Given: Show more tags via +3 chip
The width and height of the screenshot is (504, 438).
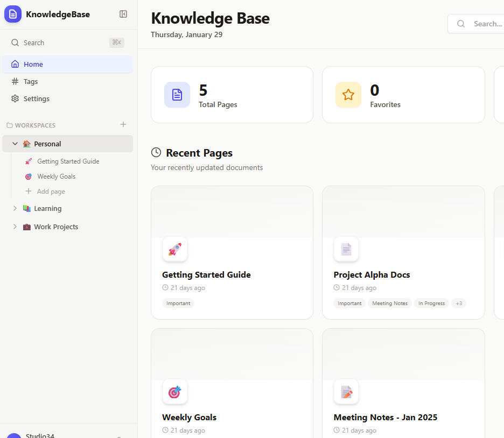Looking at the screenshot, I should (459, 303).
